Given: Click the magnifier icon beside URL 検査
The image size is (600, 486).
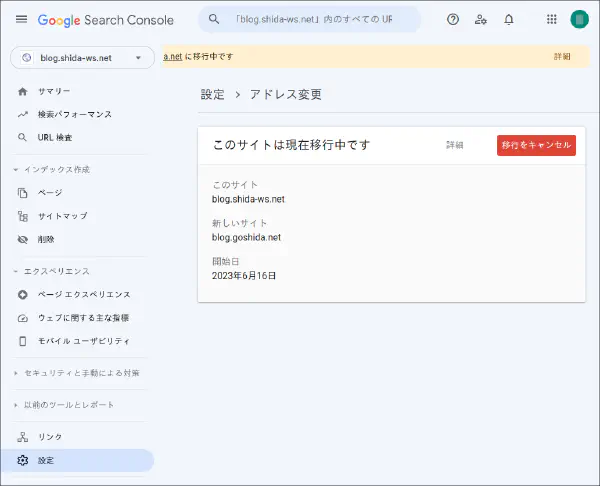Looking at the screenshot, I should pos(23,137).
